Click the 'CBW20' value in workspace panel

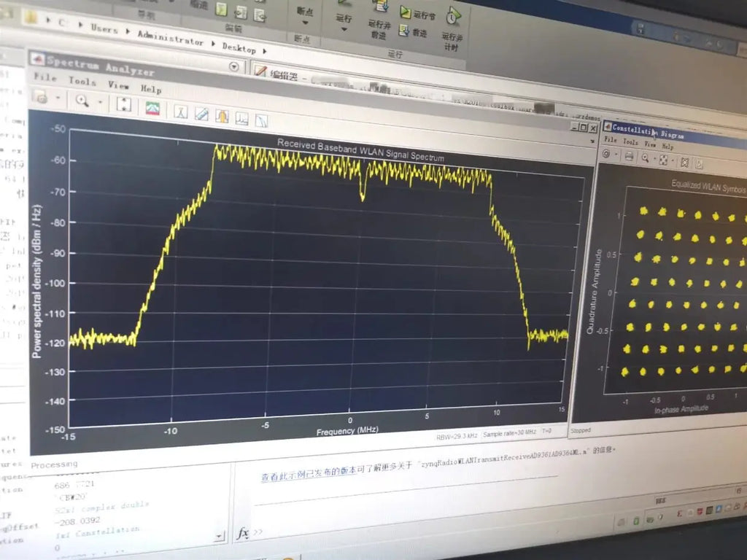tap(72, 497)
